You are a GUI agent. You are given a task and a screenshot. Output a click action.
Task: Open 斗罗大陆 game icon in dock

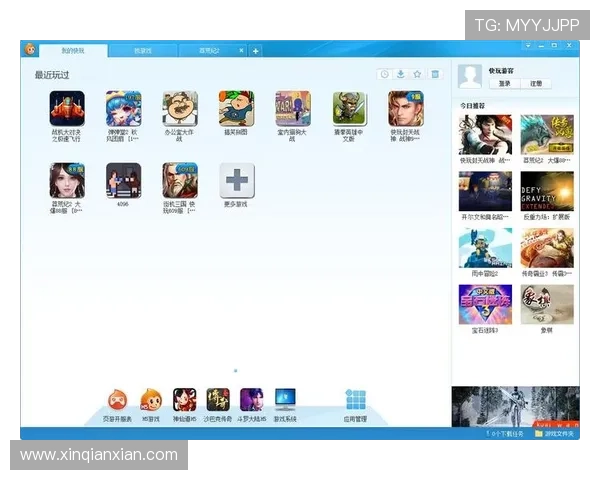[x=251, y=401]
